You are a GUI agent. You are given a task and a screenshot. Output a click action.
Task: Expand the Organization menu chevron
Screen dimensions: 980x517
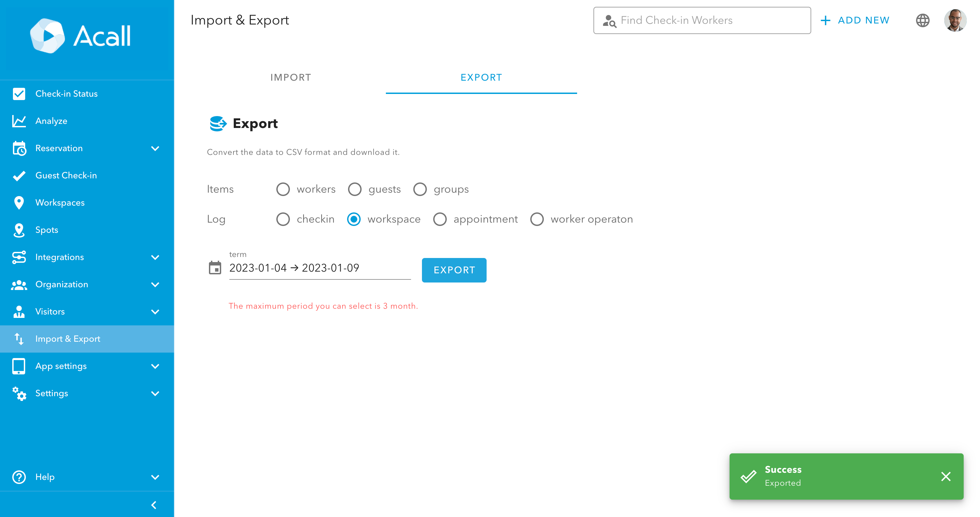click(155, 285)
